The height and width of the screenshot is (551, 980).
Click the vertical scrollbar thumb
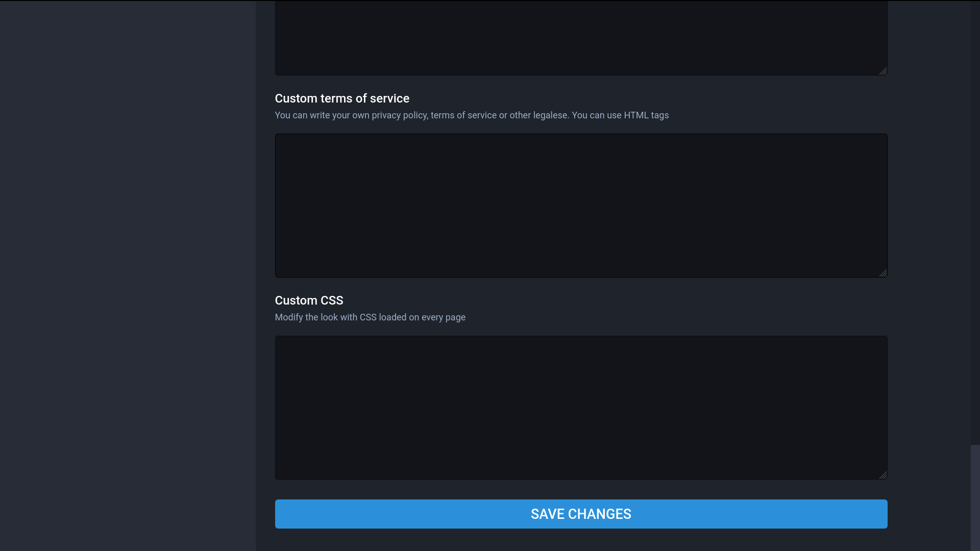tap(975, 497)
